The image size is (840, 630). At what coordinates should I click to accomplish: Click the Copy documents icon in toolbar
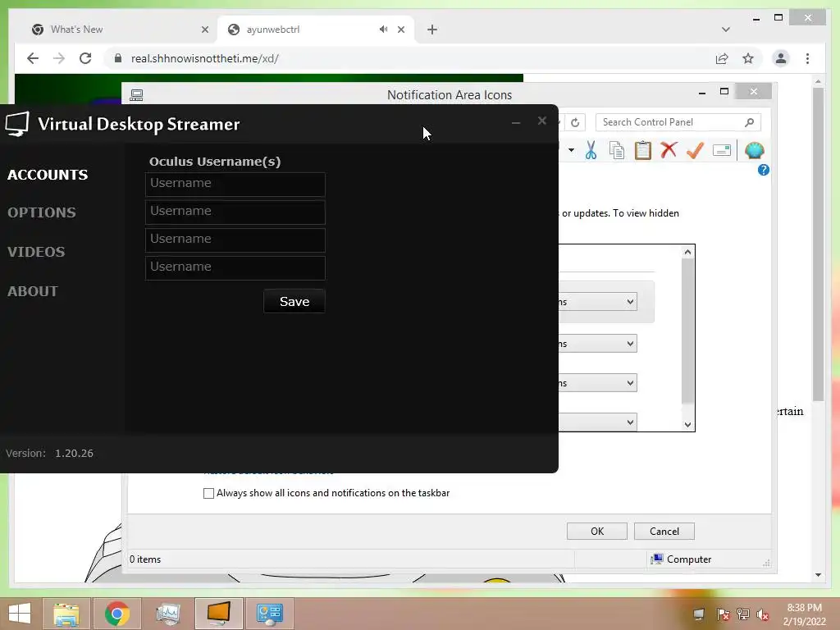click(617, 151)
